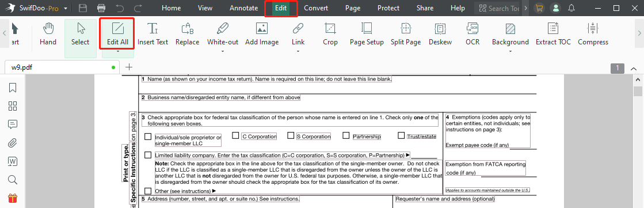Open the Word conversion sidebar icon

click(13, 161)
